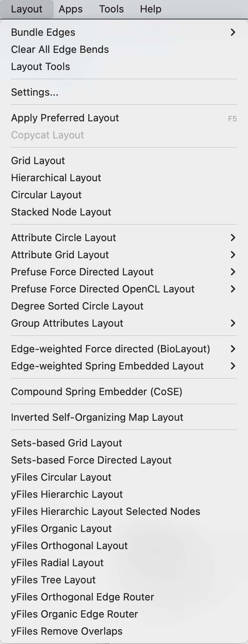Apply Preferred Layout to network
Screen dimensions: 248x644
[x=65, y=118]
